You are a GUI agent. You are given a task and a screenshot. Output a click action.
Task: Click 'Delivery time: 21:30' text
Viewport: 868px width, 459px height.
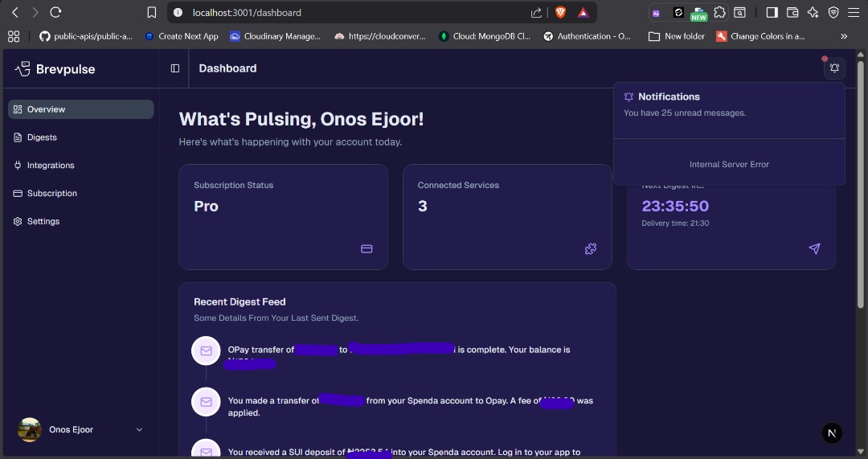pyautogui.click(x=675, y=223)
